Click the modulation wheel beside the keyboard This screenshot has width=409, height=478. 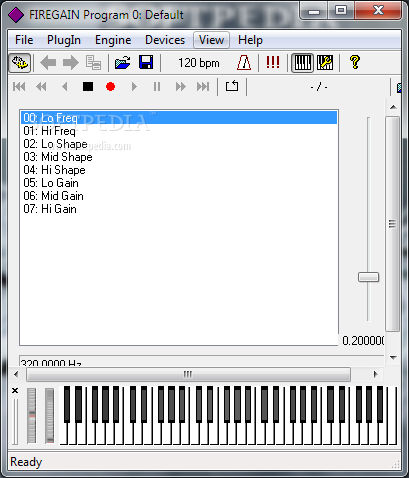click(49, 415)
